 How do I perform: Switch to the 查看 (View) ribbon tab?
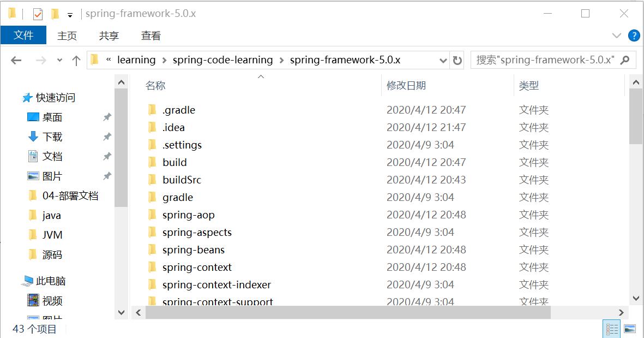[151, 36]
